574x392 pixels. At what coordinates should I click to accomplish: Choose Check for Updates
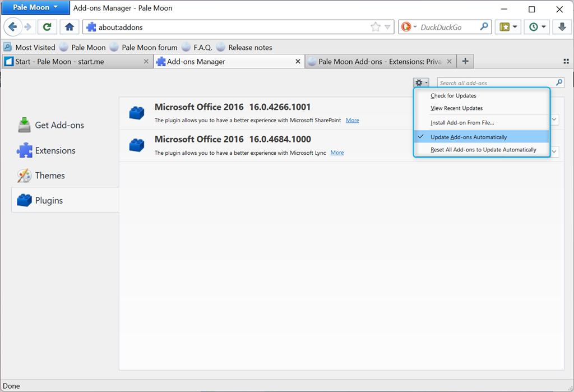(482, 96)
